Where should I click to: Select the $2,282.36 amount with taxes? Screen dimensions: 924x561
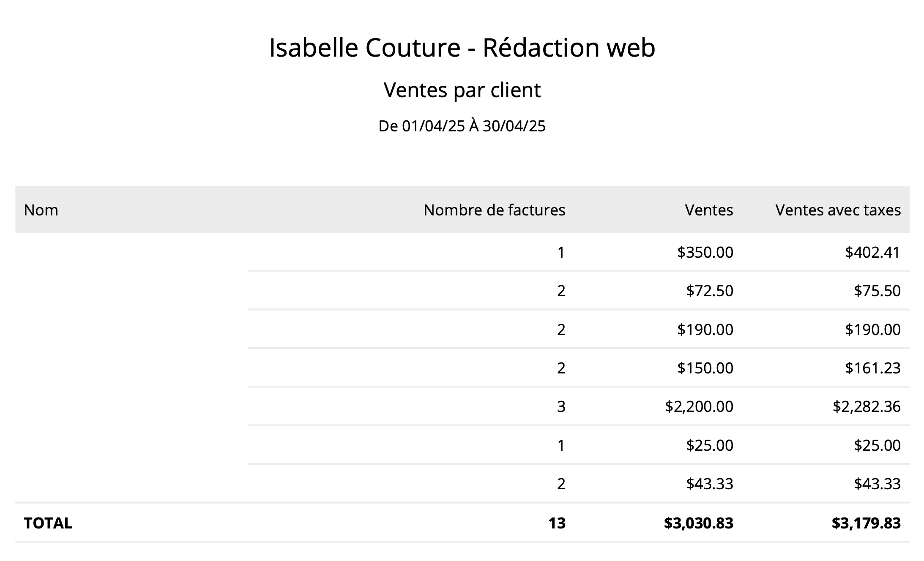pos(867,406)
